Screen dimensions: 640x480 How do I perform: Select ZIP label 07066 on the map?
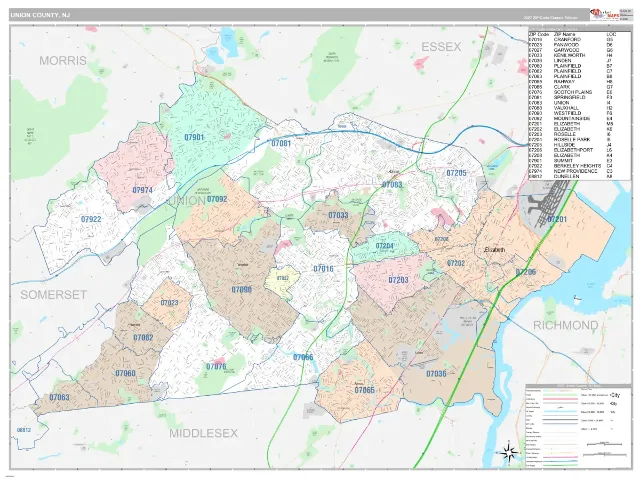pyautogui.click(x=303, y=358)
